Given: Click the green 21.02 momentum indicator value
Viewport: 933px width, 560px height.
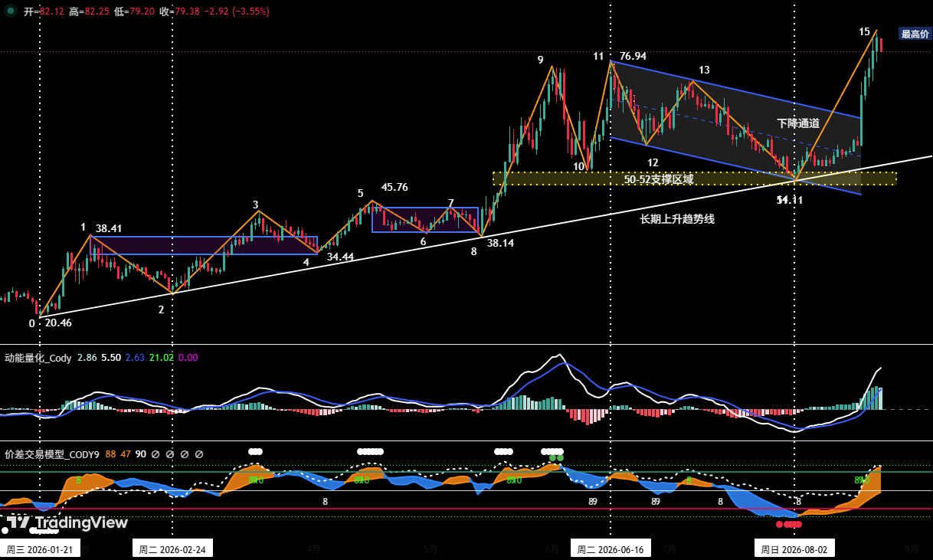Looking at the screenshot, I should 161,358.
